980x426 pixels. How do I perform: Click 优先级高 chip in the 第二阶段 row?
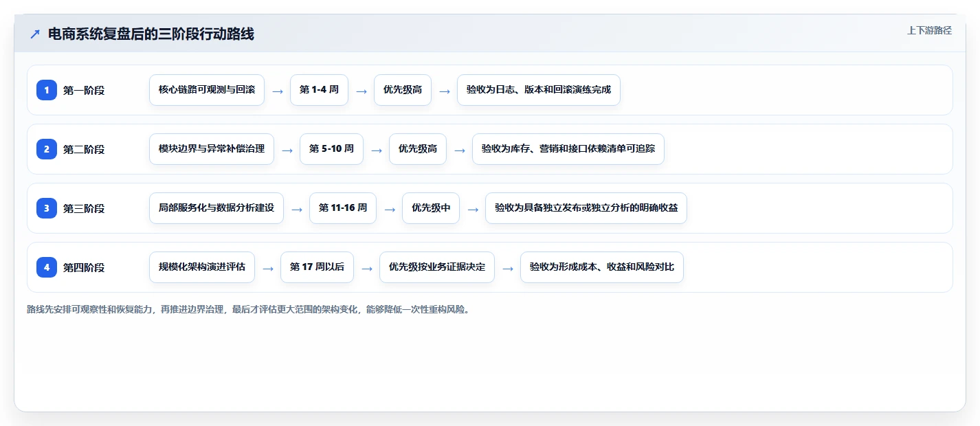418,149
